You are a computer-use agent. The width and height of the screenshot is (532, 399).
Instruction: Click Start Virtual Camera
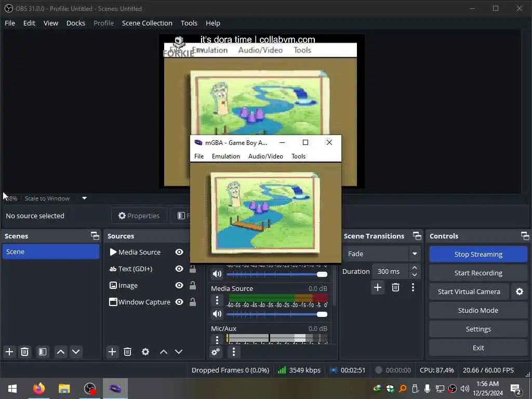point(469,292)
